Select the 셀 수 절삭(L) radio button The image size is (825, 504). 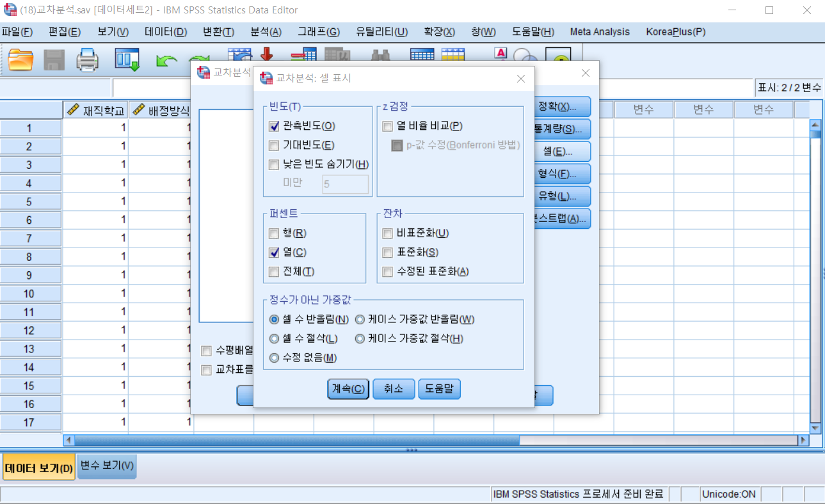click(275, 339)
